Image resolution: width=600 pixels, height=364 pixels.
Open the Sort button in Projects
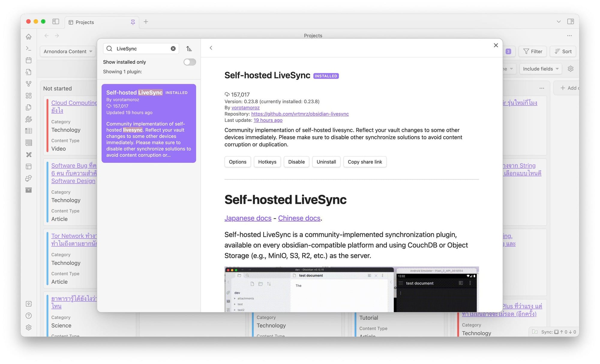pyautogui.click(x=563, y=52)
